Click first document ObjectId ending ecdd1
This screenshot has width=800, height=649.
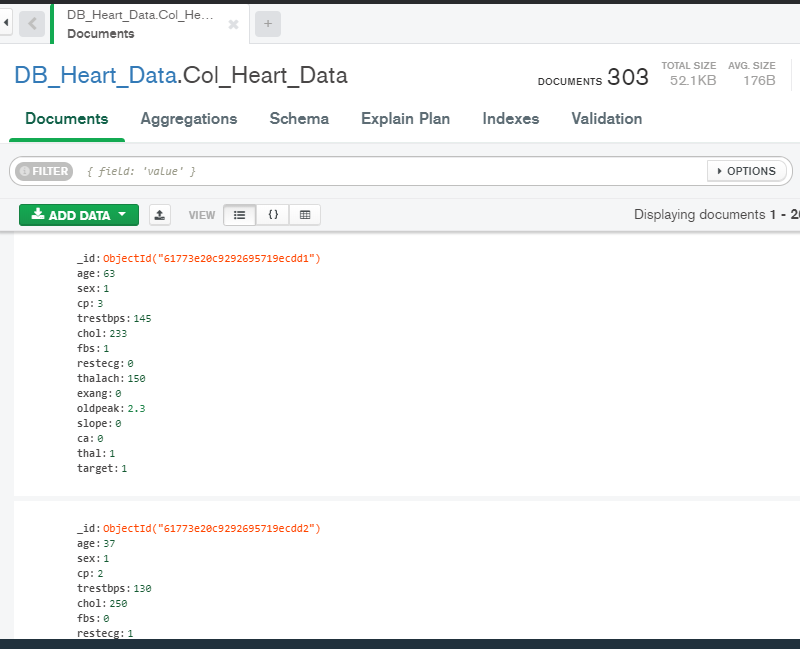212,258
